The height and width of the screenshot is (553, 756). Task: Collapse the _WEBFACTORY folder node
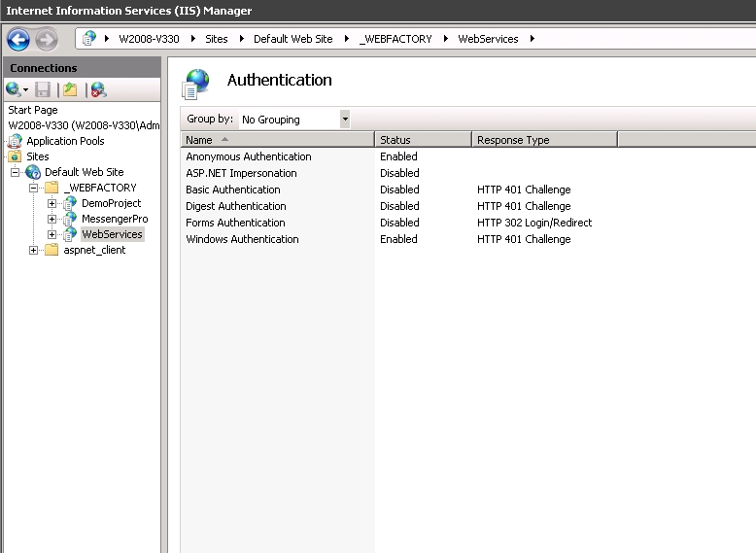pos(34,188)
